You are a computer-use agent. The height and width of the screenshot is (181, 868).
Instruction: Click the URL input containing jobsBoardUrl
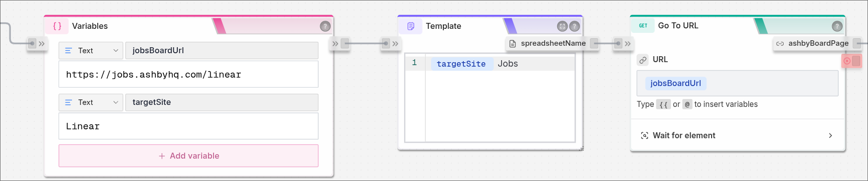[737, 83]
